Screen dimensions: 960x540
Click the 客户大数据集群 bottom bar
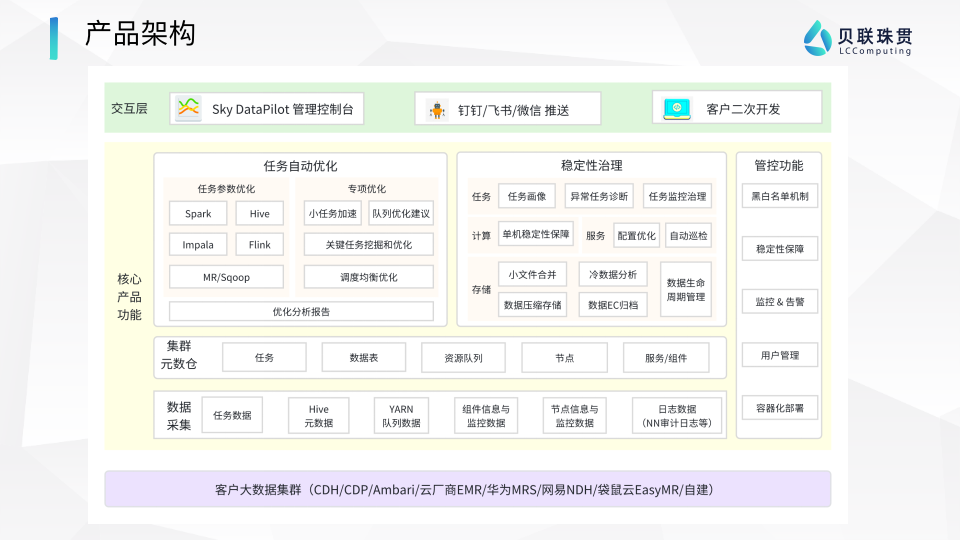[x=468, y=489]
